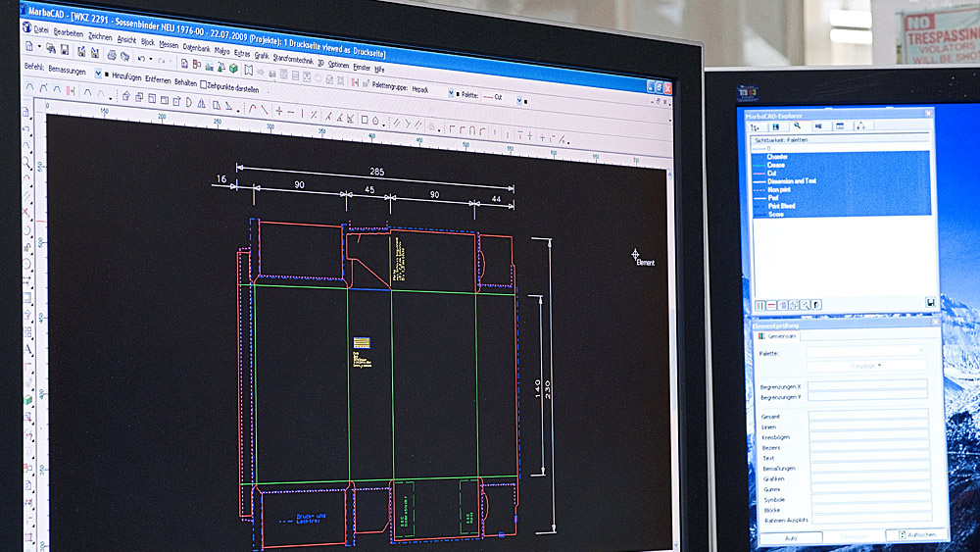Select the Non print palette row
The image size is (980, 552).
coord(841,189)
